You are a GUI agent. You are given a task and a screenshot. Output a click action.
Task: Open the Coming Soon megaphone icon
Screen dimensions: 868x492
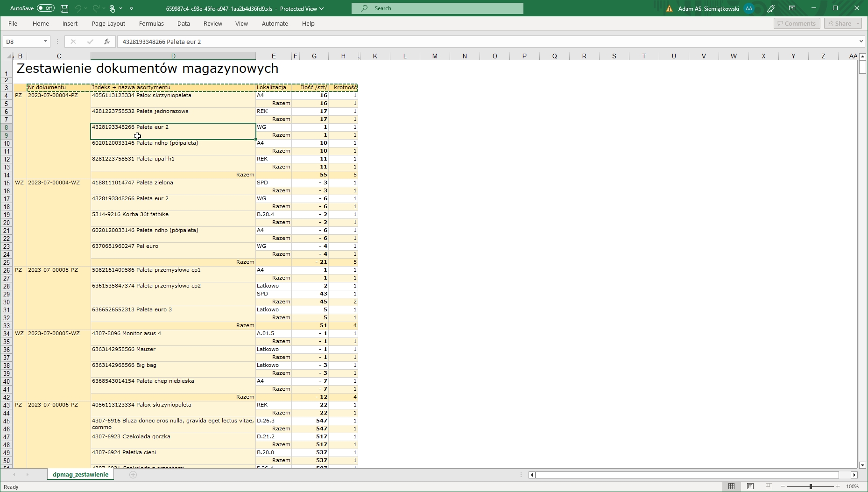771,8
